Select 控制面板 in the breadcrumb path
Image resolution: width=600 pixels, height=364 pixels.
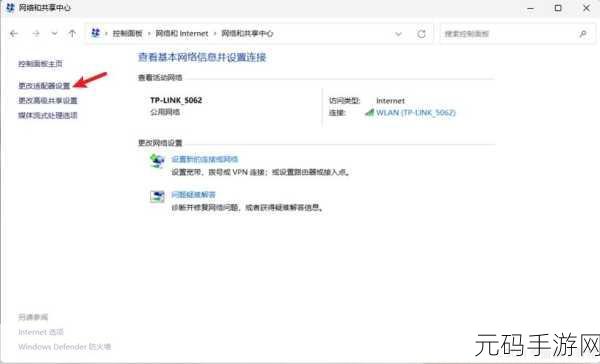click(x=127, y=34)
